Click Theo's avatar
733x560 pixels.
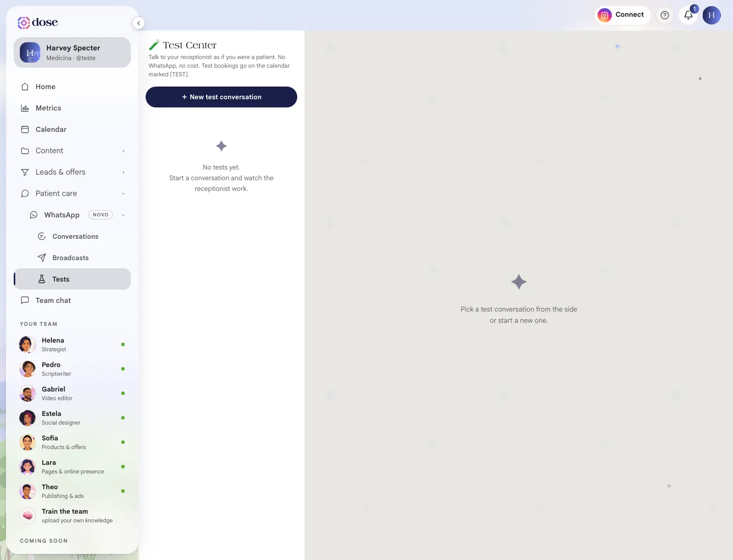pyautogui.click(x=27, y=491)
